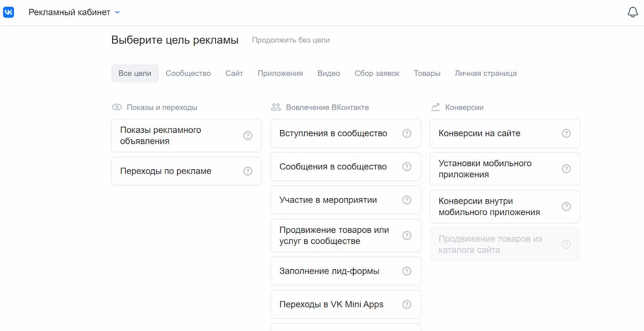Switch to the Сообщество tab

[x=188, y=73]
